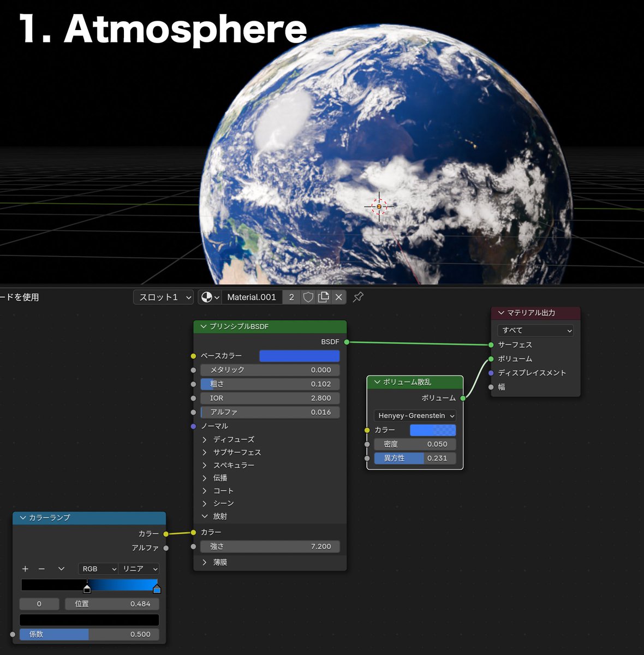This screenshot has height=655, width=644.
Task: Open the RGB color mode dropdown in カラーランプ
Action: coord(98,569)
